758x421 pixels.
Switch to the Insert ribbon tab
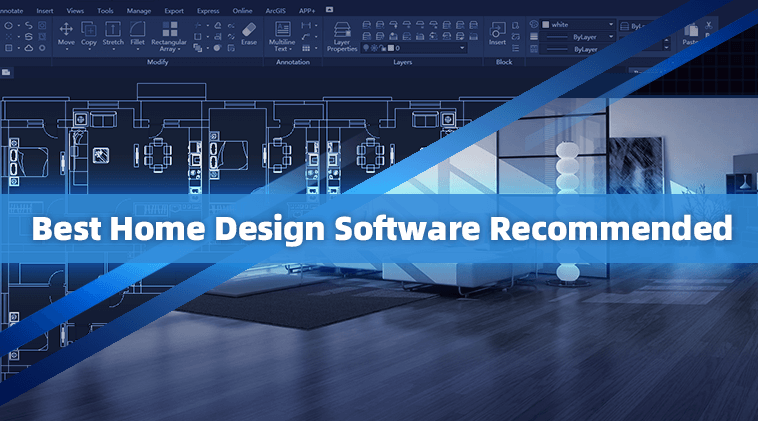tap(45, 11)
